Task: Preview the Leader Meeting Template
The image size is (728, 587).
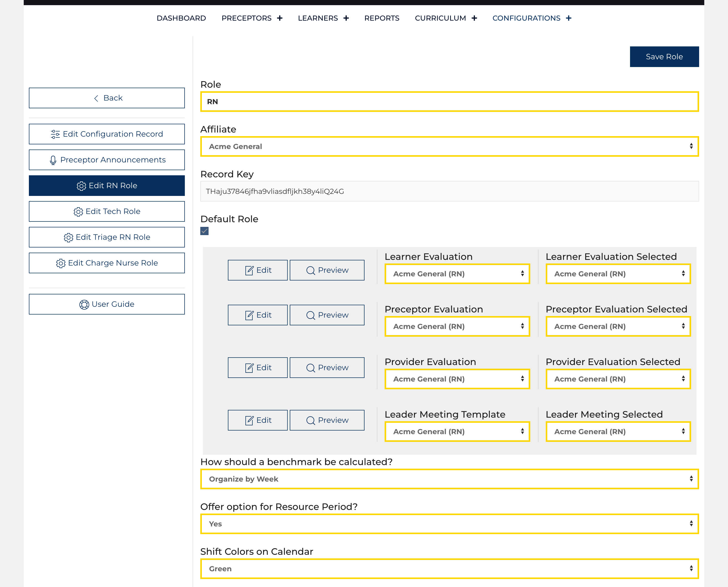Action: [327, 420]
